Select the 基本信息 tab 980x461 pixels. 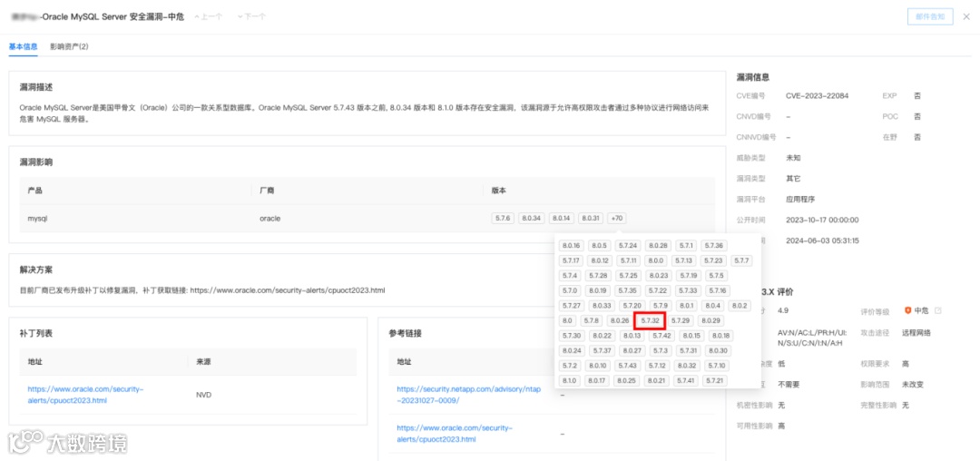[x=23, y=47]
